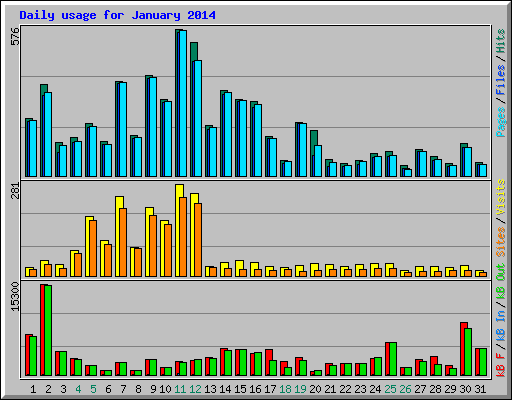The height and width of the screenshot is (400, 512).
Task: Click the day 12 cyan pages bar
Action: coord(198,119)
